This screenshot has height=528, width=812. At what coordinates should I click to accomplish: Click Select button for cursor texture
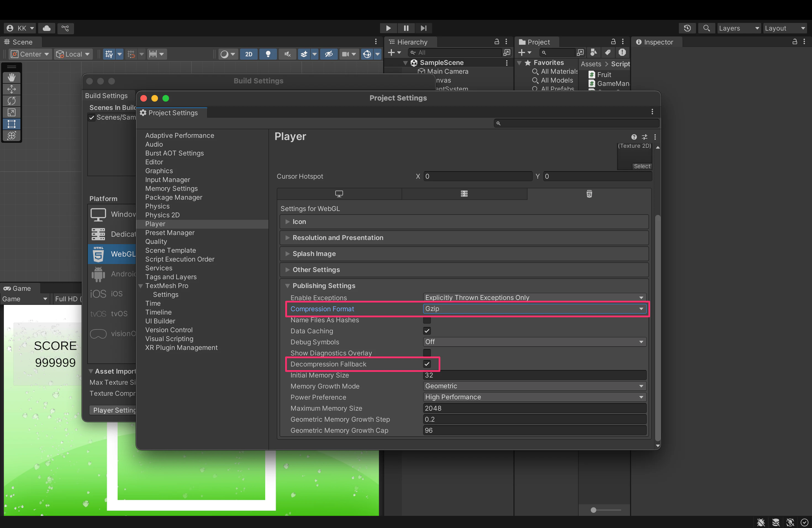[x=642, y=167]
